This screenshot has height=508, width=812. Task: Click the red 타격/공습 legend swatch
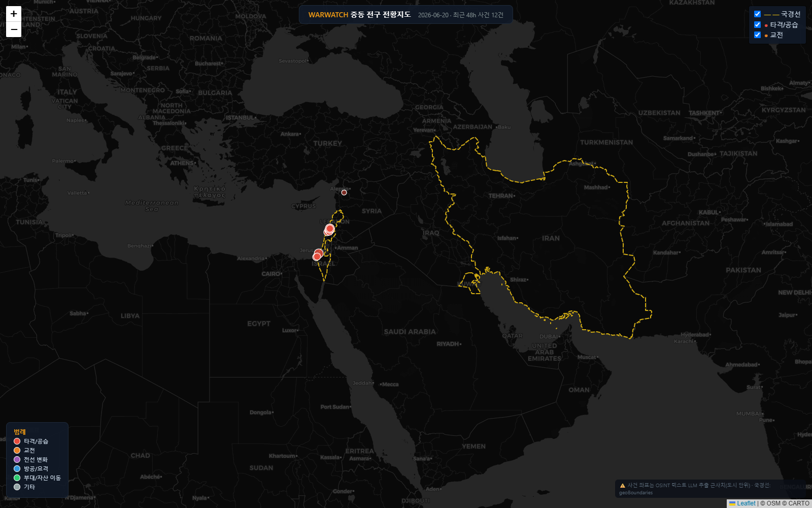pyautogui.click(x=17, y=441)
